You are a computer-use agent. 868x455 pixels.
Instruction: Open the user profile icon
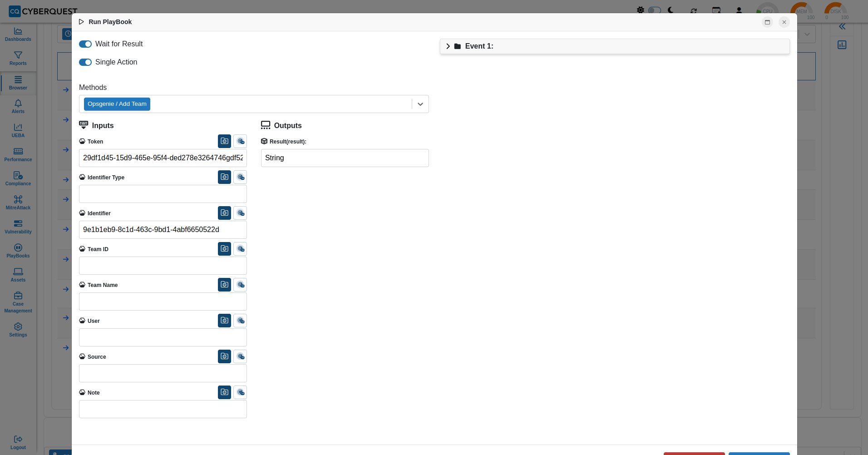739,10
